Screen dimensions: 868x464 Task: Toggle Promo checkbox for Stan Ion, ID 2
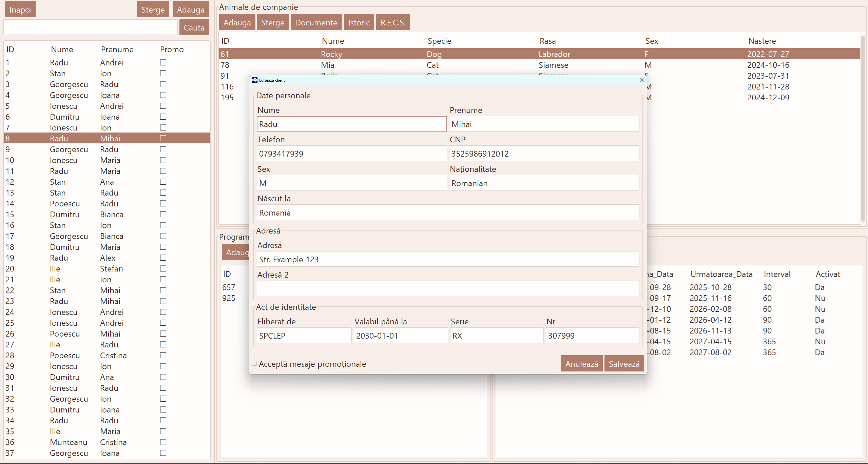pos(163,73)
